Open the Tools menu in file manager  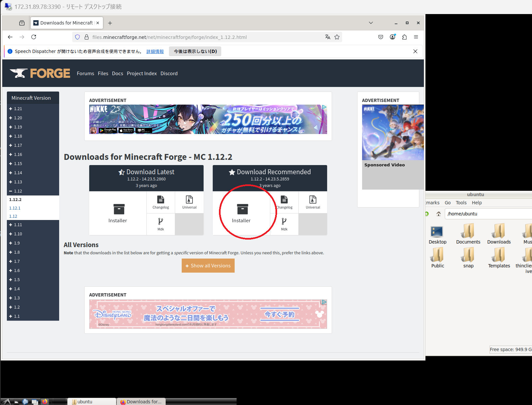(x=461, y=203)
